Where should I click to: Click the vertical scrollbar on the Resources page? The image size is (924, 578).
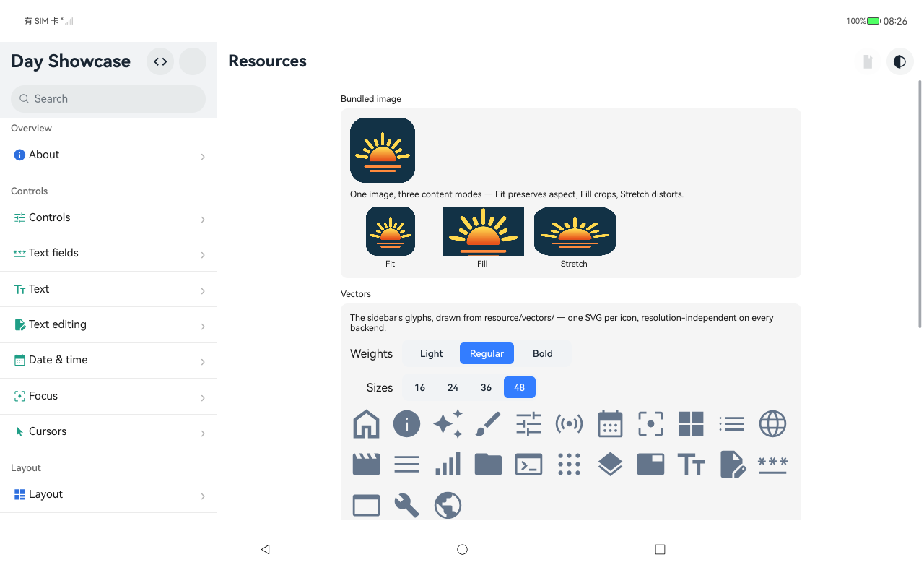click(x=920, y=204)
